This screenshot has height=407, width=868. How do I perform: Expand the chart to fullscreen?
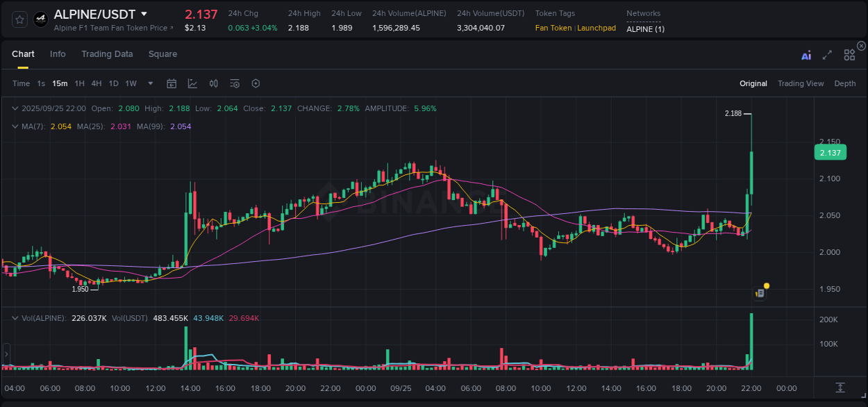[827, 54]
